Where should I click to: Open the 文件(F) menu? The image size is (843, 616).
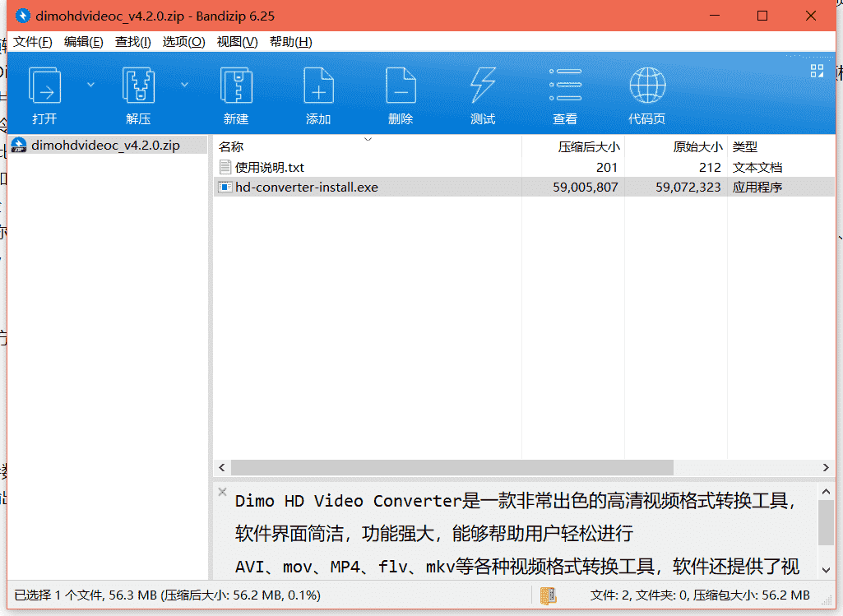[x=32, y=42]
